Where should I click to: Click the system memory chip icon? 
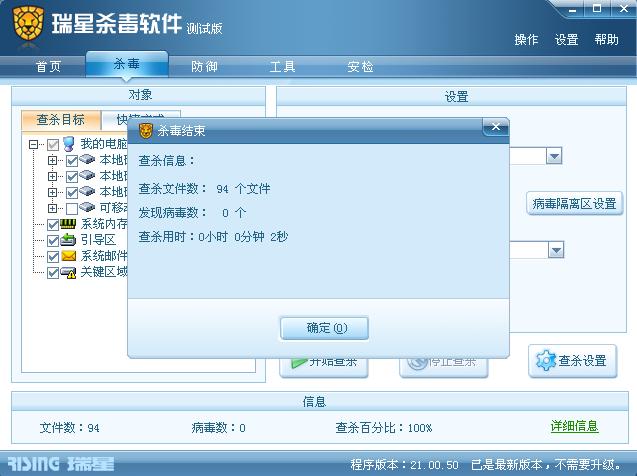pyautogui.click(x=68, y=223)
